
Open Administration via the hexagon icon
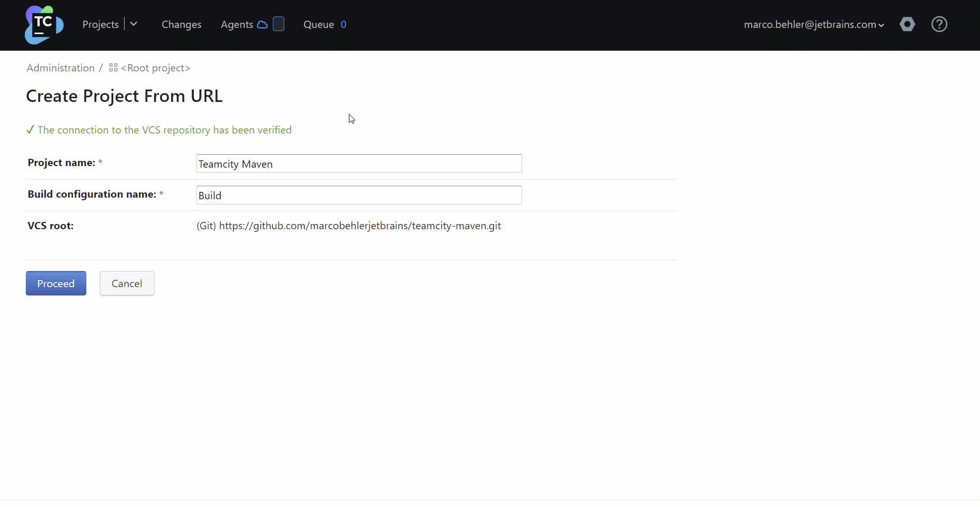tap(907, 24)
